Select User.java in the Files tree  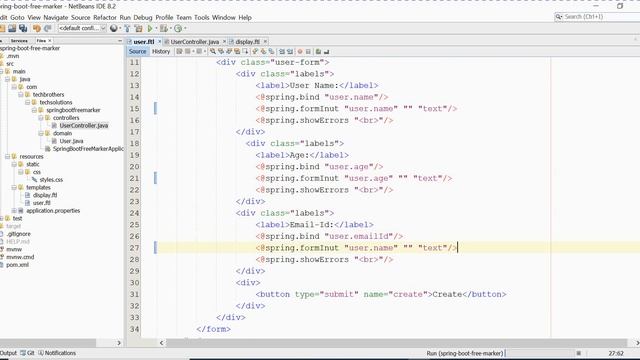click(x=71, y=141)
